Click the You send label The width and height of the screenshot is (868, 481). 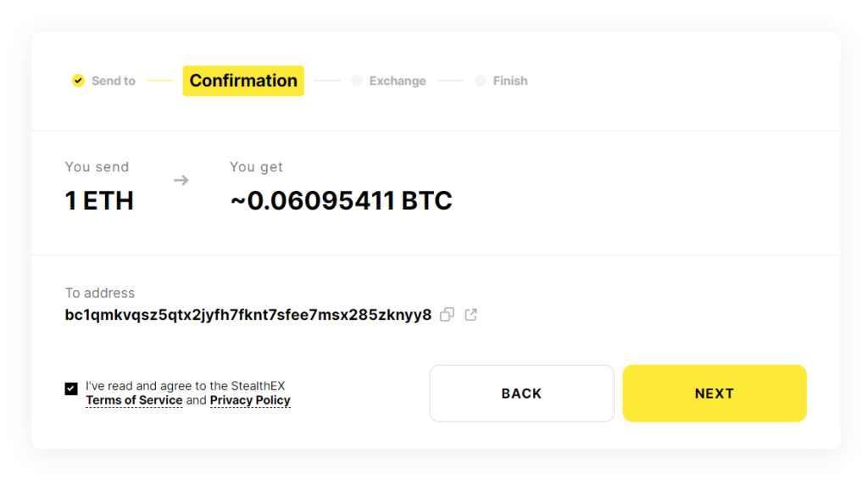[97, 167]
